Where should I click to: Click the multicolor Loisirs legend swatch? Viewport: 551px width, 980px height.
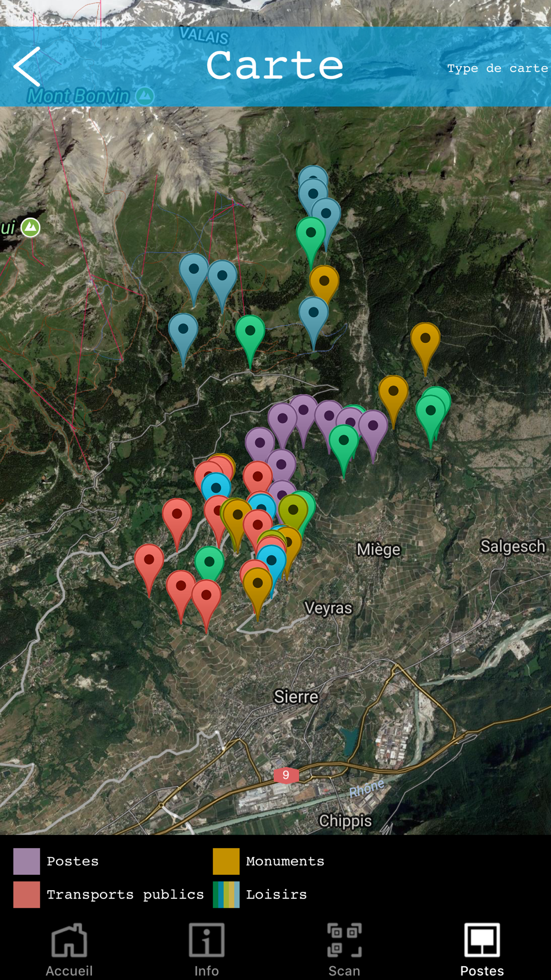tap(226, 895)
